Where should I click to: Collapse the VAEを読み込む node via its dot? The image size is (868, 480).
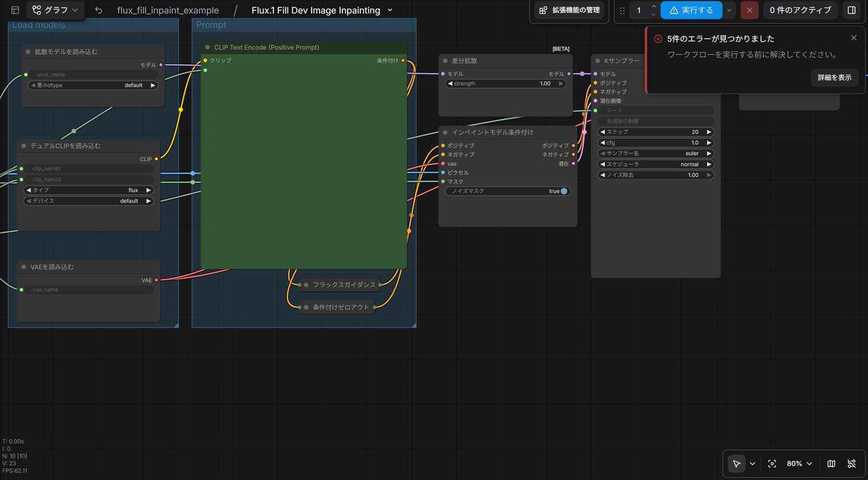click(x=24, y=267)
